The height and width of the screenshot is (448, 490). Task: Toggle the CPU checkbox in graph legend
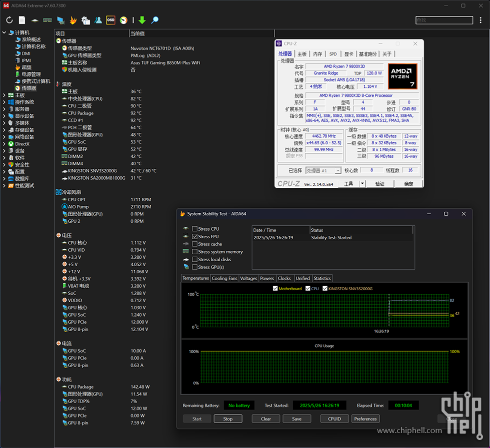coord(308,289)
